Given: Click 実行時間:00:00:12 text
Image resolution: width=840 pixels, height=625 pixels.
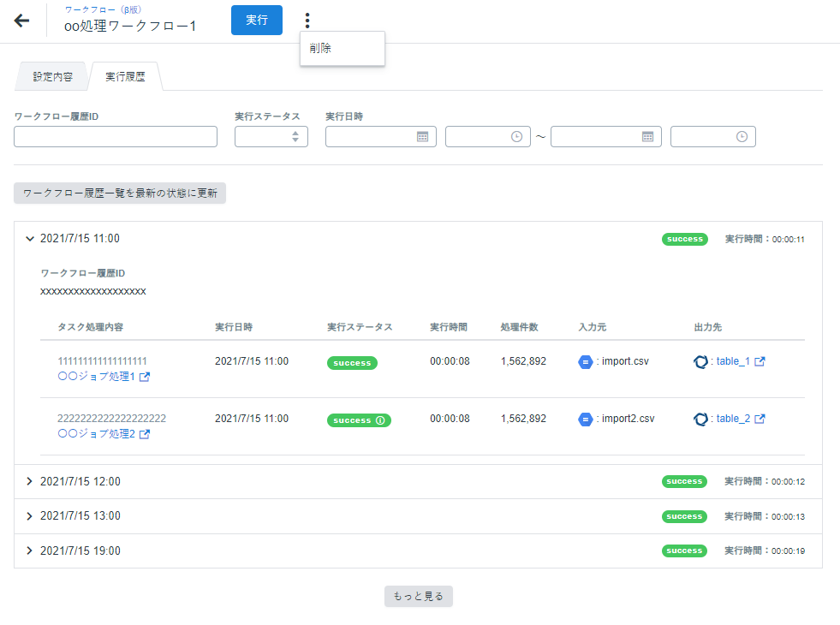Looking at the screenshot, I should pyautogui.click(x=765, y=481).
